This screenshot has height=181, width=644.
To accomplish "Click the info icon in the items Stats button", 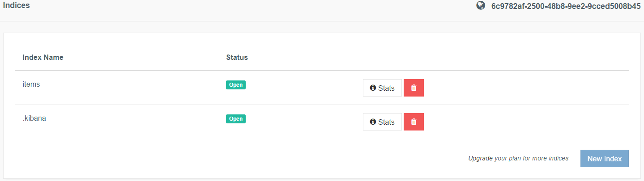I will click(x=373, y=88).
